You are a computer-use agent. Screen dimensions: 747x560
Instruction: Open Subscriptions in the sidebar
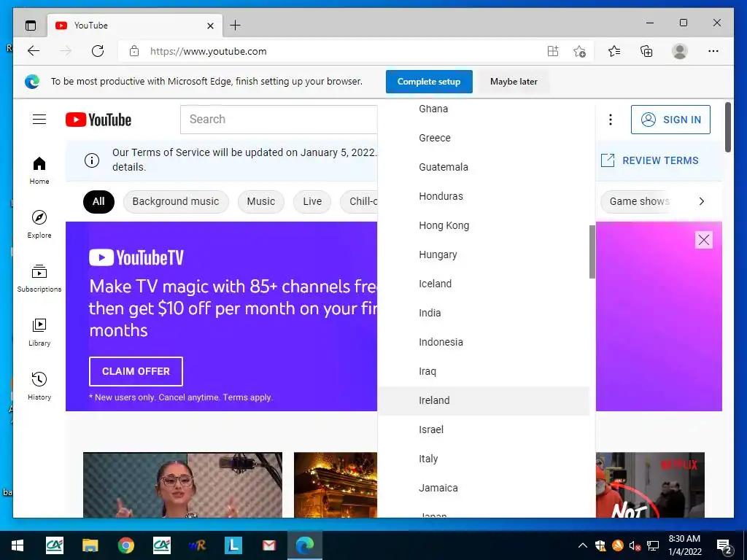(x=39, y=278)
